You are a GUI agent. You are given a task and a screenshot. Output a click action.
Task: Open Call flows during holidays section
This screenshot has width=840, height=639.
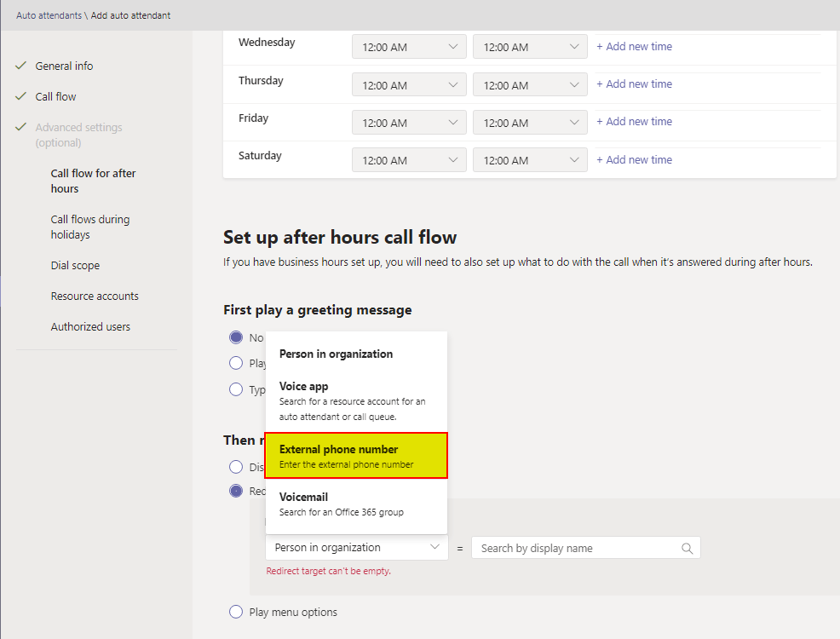pyautogui.click(x=90, y=227)
